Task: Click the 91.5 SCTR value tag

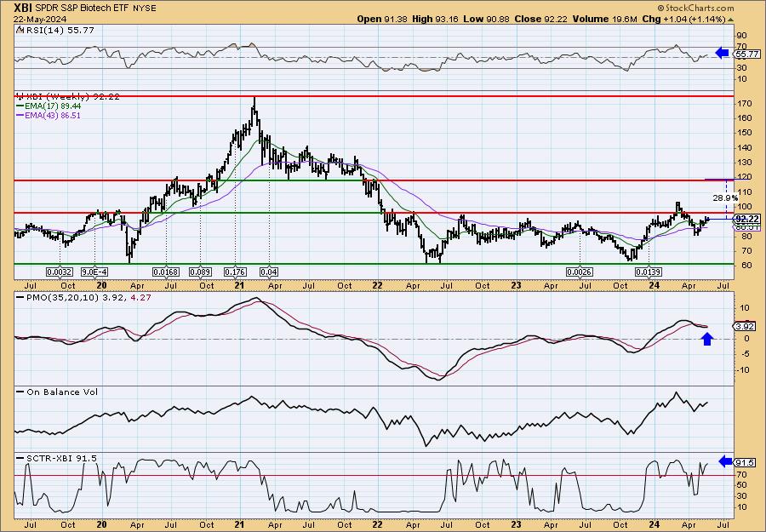Action: pyautogui.click(x=746, y=463)
